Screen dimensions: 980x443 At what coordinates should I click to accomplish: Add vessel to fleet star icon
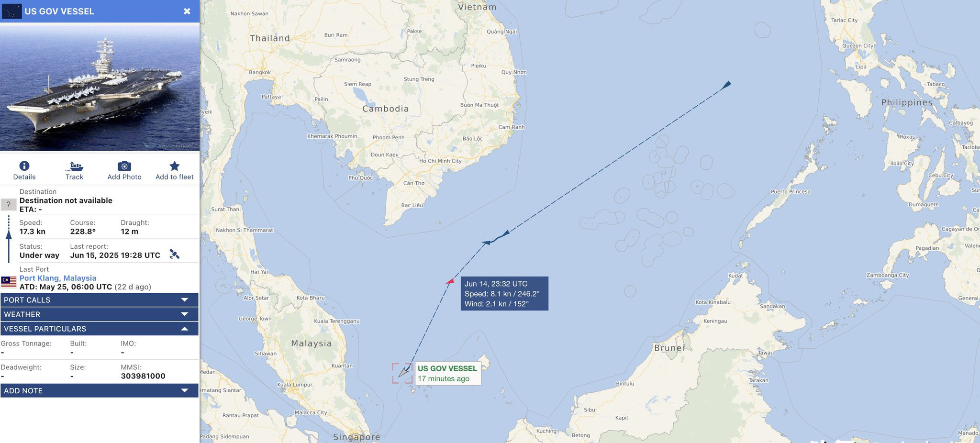pyautogui.click(x=175, y=166)
